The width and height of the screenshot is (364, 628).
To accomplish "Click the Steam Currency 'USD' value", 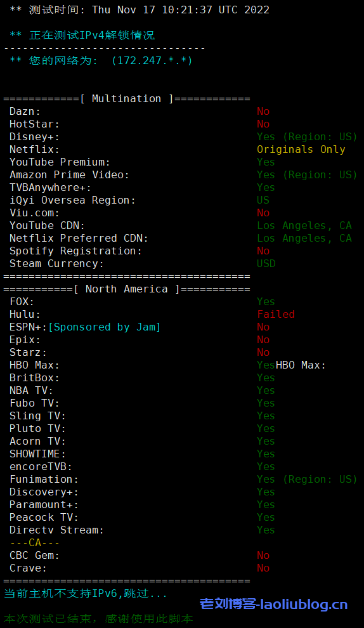I will [x=266, y=263].
